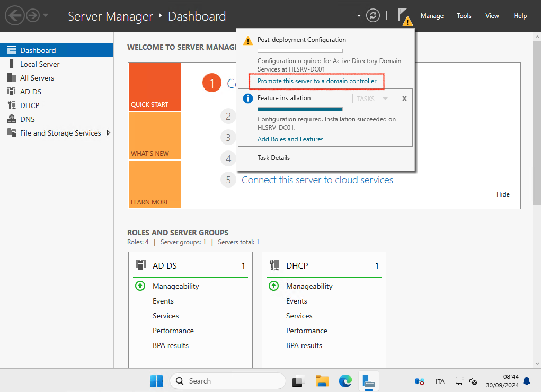Click the Add Roles and Features link
Image resolution: width=541 pixels, height=392 pixels.
click(290, 139)
